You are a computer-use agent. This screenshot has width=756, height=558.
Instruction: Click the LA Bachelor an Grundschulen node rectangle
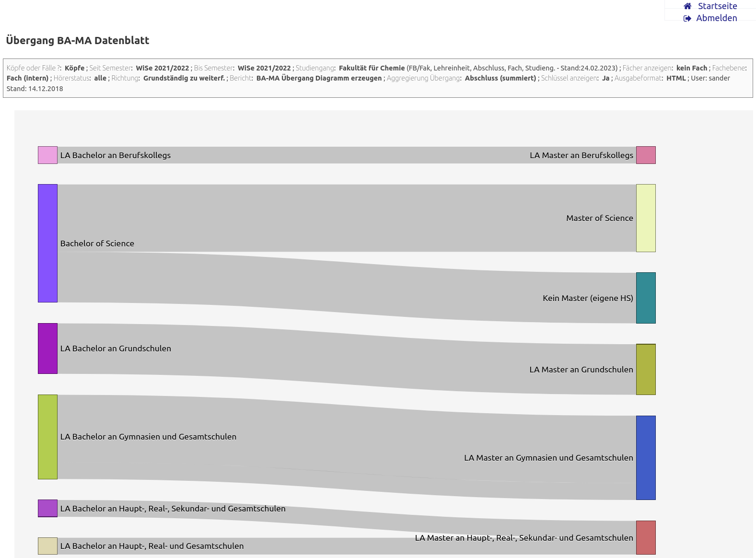pos(47,349)
